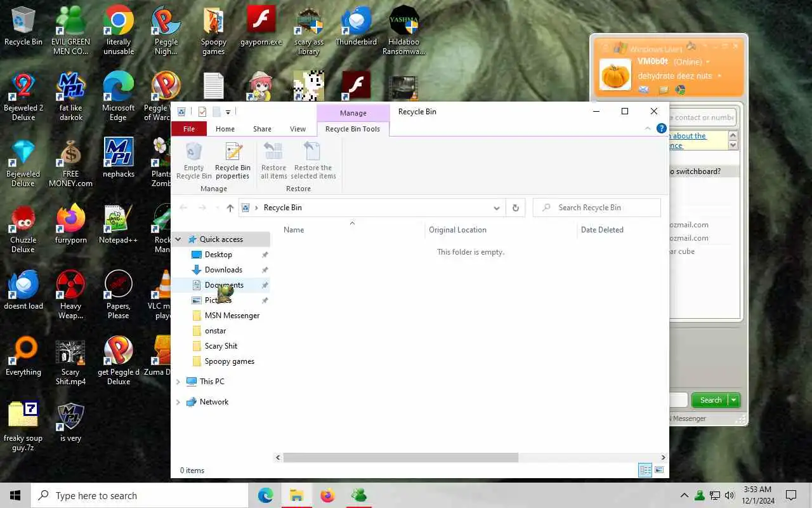The width and height of the screenshot is (812, 508).
Task: Open the VM0b0t online status dropdown
Action: pos(708,62)
